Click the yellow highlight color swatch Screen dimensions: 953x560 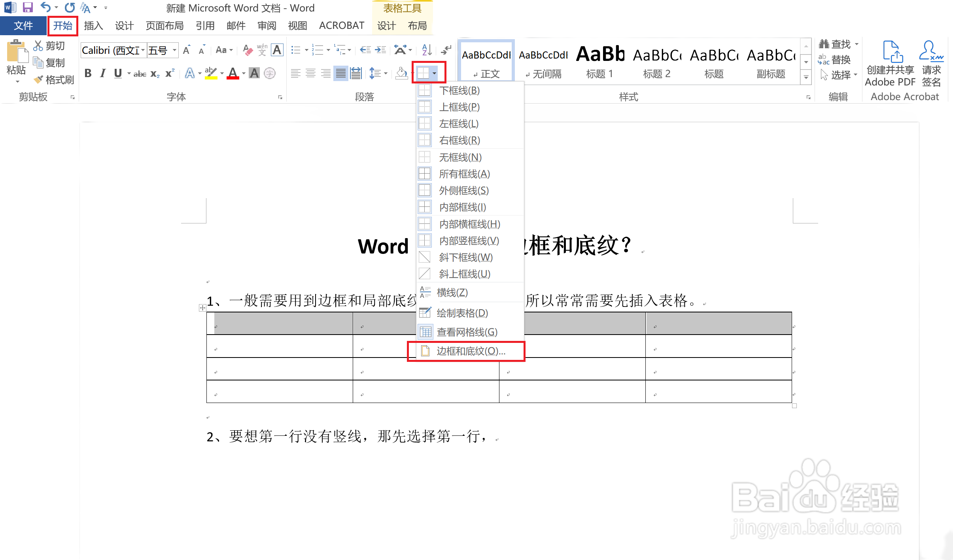tap(211, 78)
